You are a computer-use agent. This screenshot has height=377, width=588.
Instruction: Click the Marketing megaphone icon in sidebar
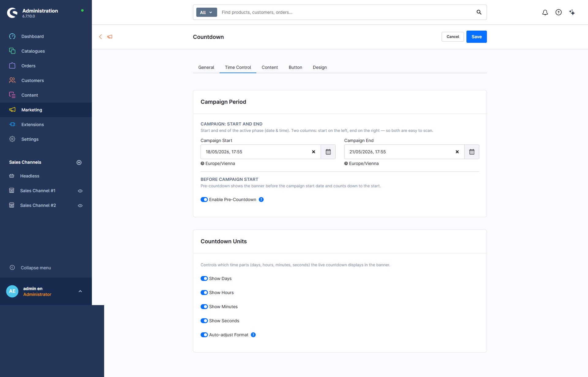pos(12,110)
